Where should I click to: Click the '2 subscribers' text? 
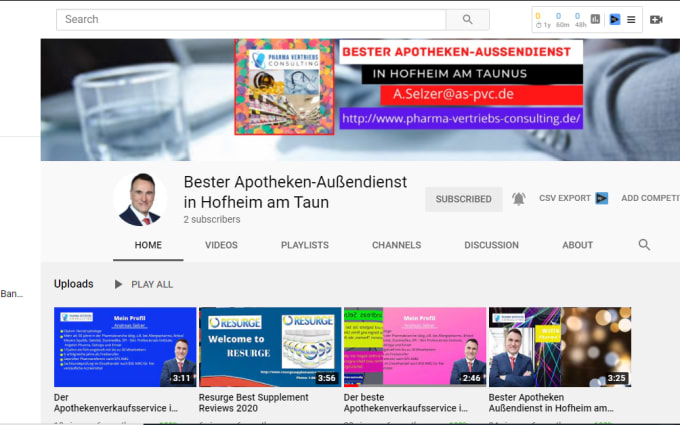[x=212, y=219]
